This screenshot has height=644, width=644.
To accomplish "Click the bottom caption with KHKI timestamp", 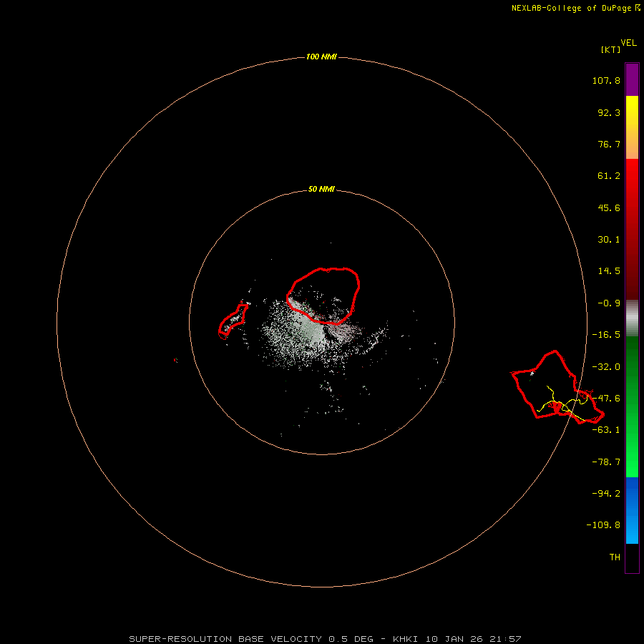I will [x=325, y=639].
